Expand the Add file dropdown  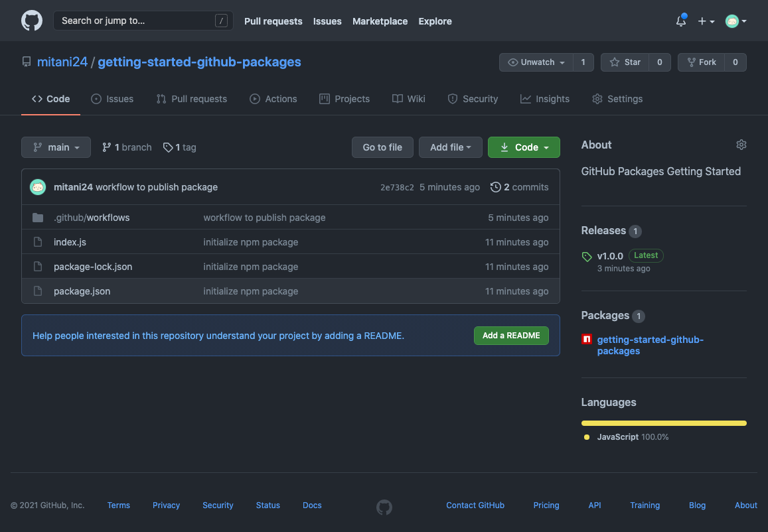[x=451, y=147]
